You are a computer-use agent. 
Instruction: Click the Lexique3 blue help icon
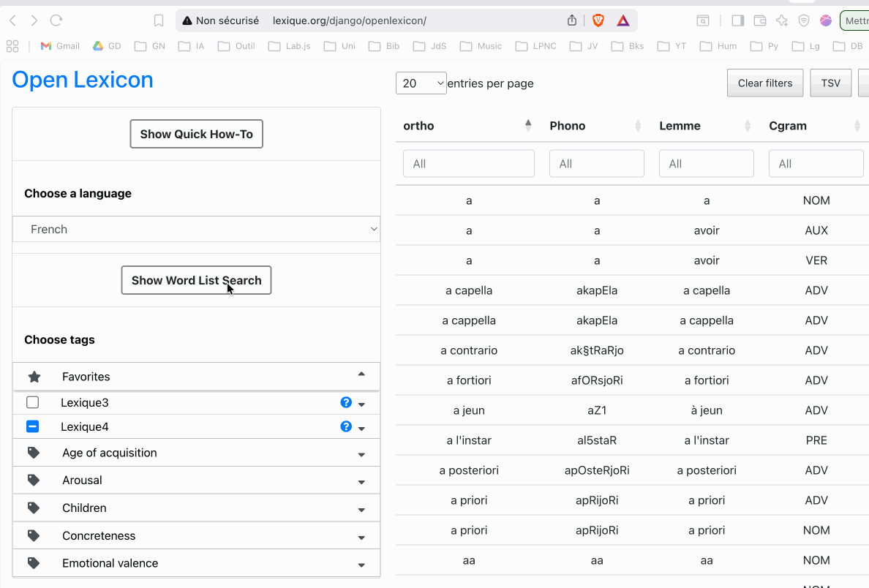tap(346, 402)
